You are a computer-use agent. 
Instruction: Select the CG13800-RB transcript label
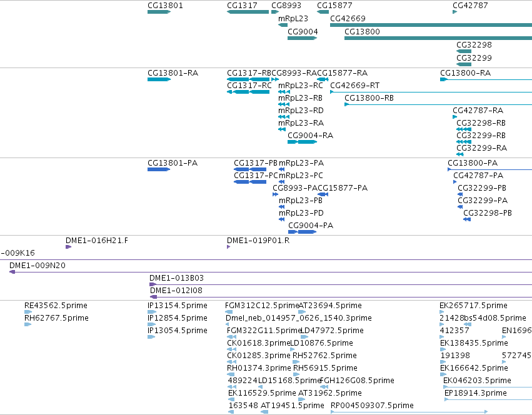pyautogui.click(x=369, y=98)
